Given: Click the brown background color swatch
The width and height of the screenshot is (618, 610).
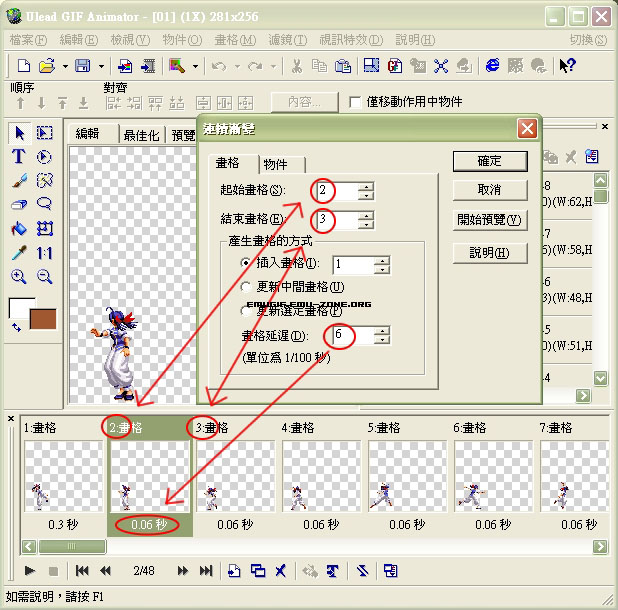Looking at the screenshot, I should [x=43, y=319].
